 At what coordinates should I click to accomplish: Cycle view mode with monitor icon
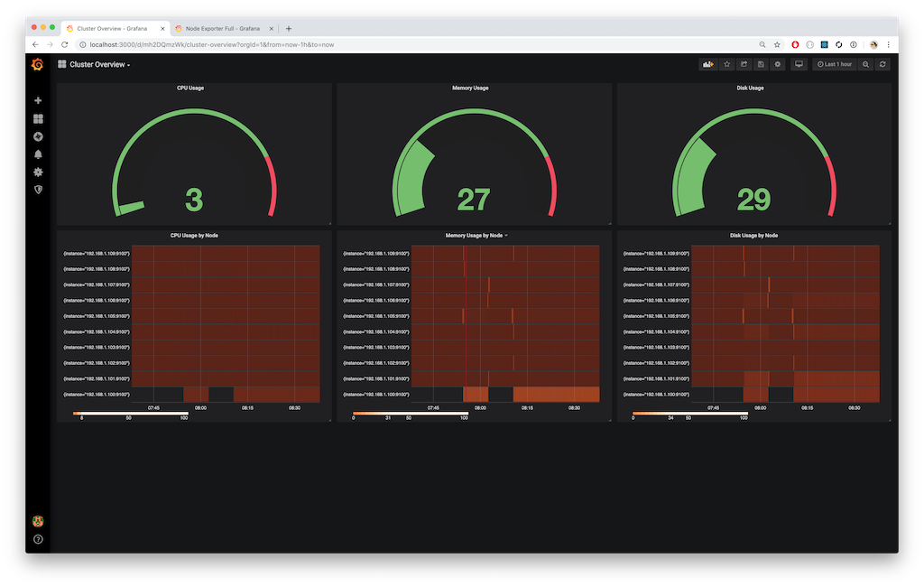pos(799,64)
